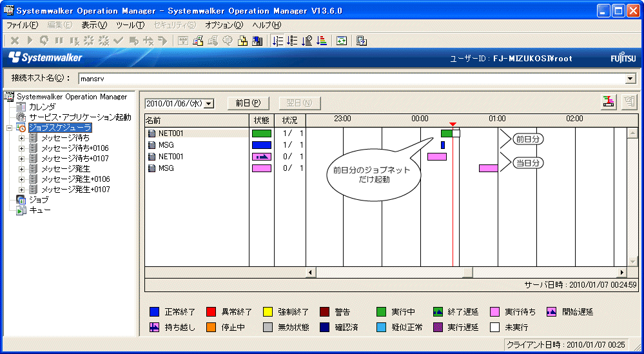Click the 0/ 1 status cell of bottom MSG row
The height and width of the screenshot is (354, 644).
pyautogui.click(x=290, y=168)
